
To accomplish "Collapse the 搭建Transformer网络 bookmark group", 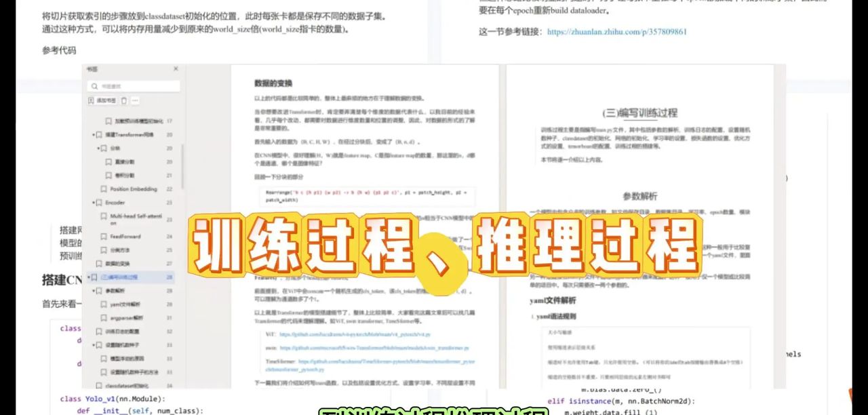I will click(x=92, y=134).
